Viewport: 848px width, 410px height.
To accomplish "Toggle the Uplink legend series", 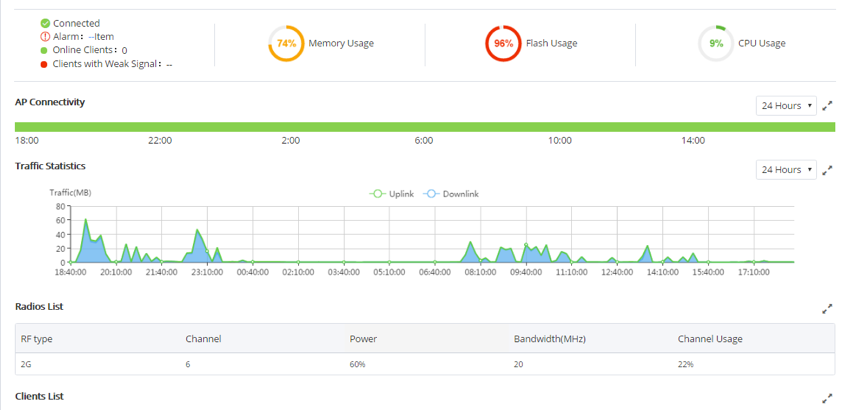I will pos(391,194).
